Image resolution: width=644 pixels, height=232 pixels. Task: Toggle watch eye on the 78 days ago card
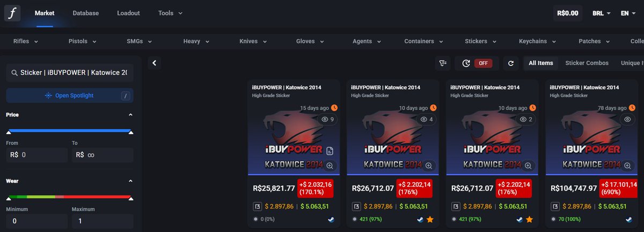click(x=627, y=119)
